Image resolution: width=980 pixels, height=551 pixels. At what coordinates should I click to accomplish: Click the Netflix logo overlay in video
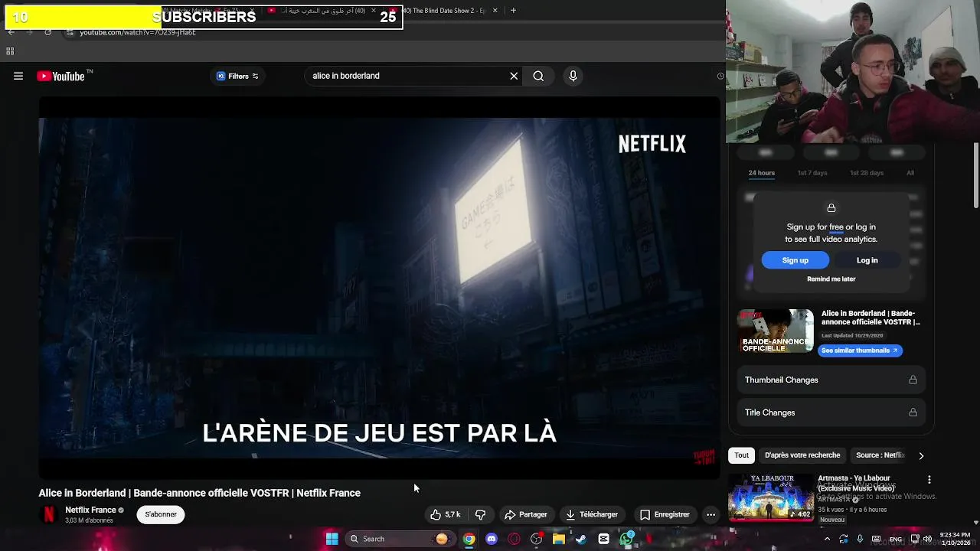tap(652, 144)
